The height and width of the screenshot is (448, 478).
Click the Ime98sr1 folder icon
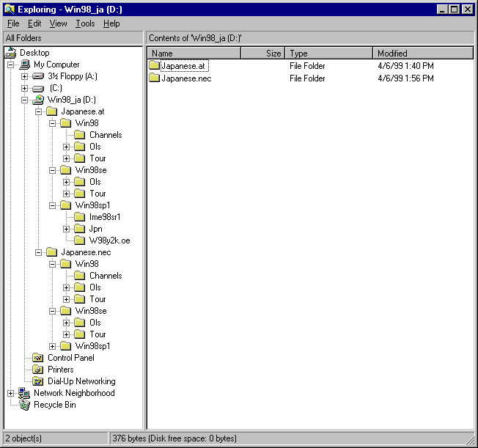coord(80,217)
